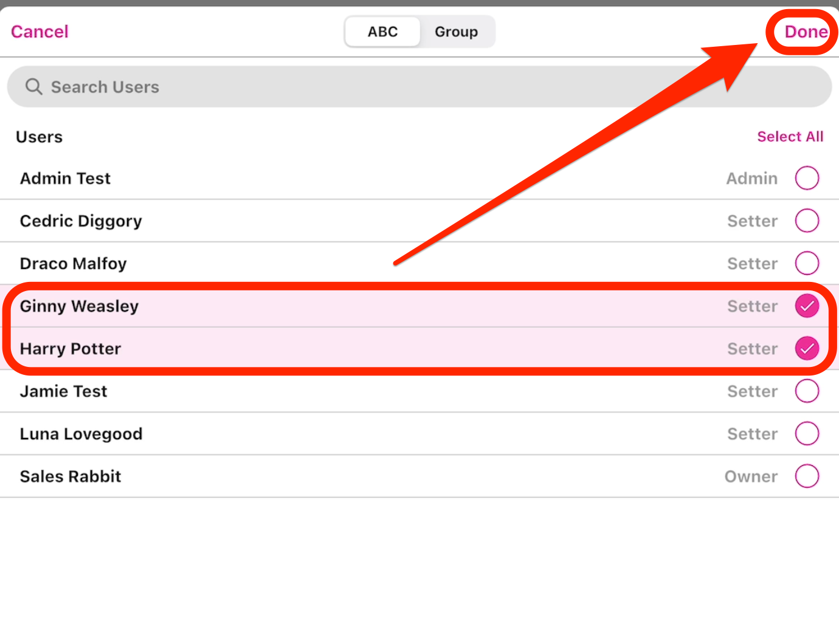The image size is (839, 644).
Task: Switch to the ABC tab
Action: pos(382,32)
